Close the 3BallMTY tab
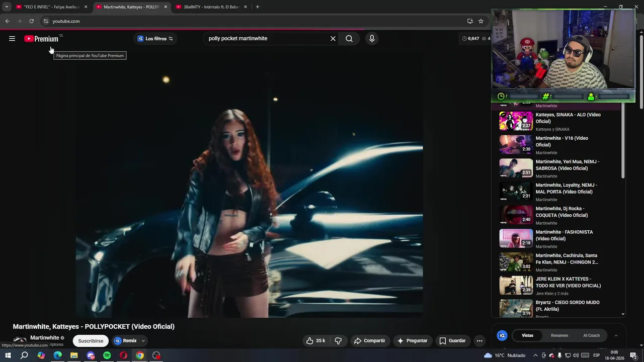Viewport: 644px width, 362px height. (246, 7)
